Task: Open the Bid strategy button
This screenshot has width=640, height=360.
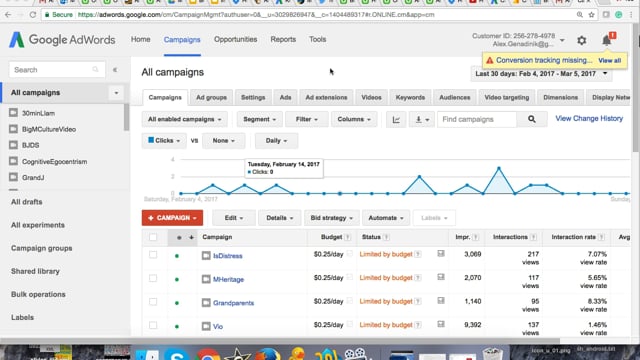Action: 331,218
